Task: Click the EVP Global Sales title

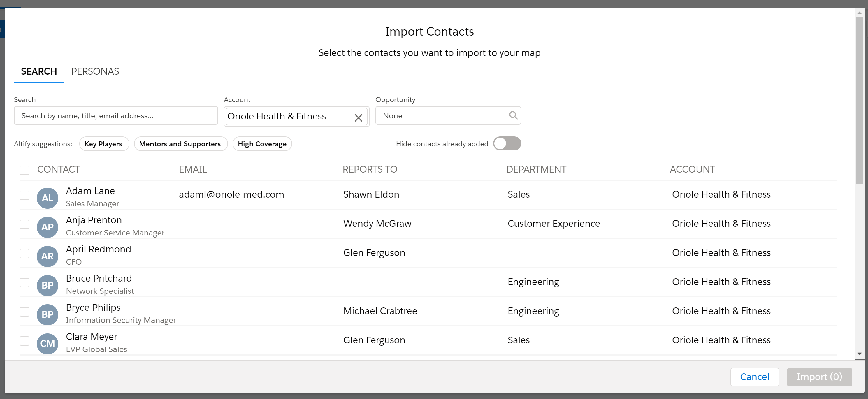Action: (x=96, y=349)
